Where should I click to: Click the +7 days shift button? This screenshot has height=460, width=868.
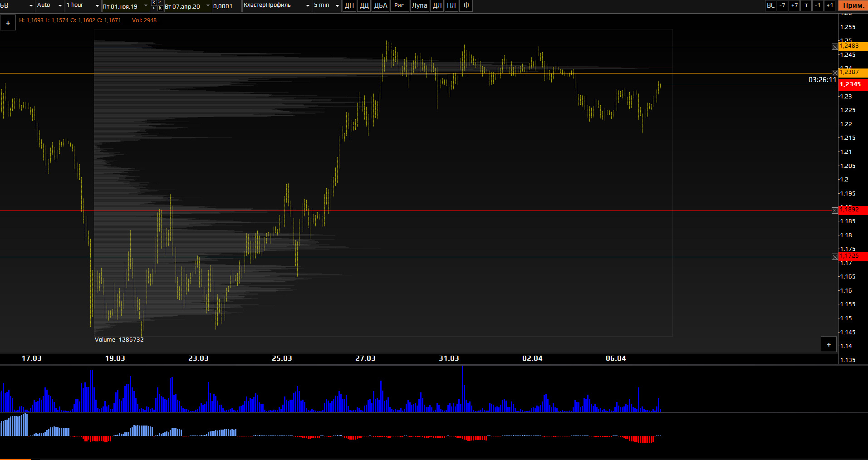794,5
